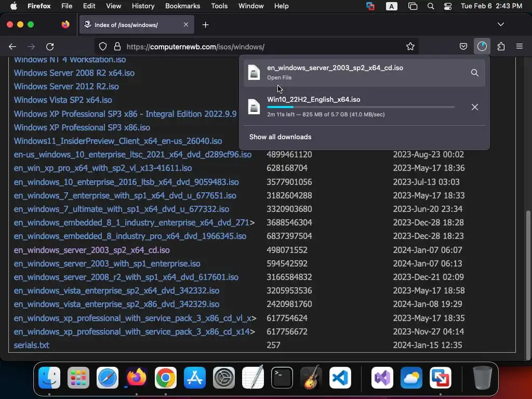Open Launchpad from the Dock
Image resolution: width=532 pixels, height=399 pixels.
(x=78, y=378)
